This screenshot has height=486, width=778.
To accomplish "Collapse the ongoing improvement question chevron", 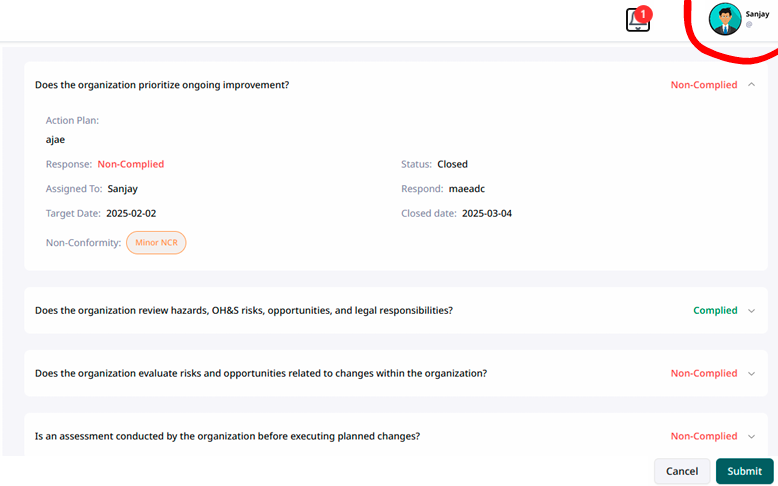I will (x=751, y=85).
